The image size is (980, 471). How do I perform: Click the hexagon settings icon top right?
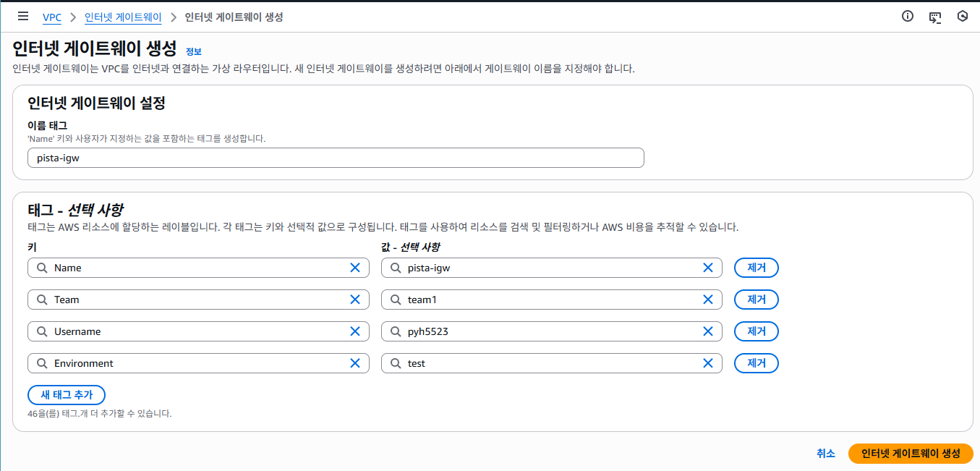tap(963, 17)
